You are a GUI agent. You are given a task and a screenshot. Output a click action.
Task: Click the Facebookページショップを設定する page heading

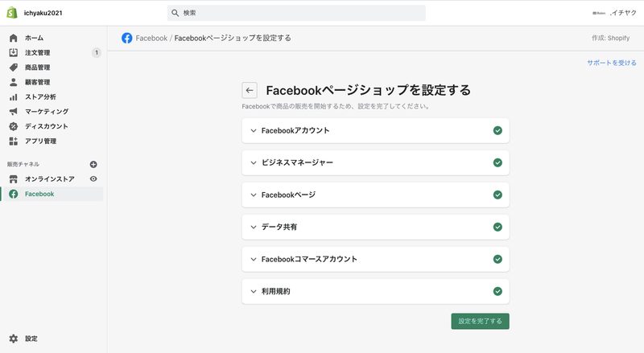(369, 90)
